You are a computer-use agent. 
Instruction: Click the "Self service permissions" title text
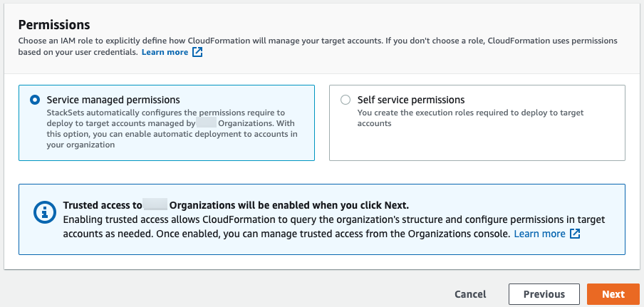pos(410,100)
